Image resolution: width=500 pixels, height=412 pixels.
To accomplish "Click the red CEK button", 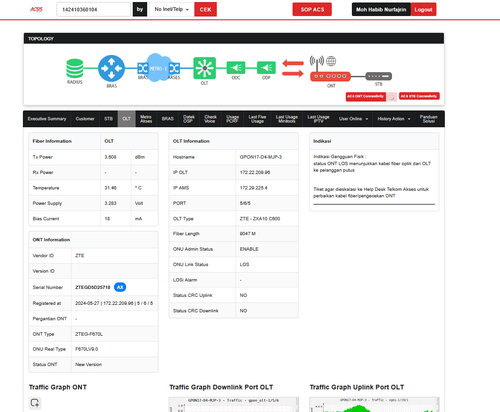I will coord(205,9).
